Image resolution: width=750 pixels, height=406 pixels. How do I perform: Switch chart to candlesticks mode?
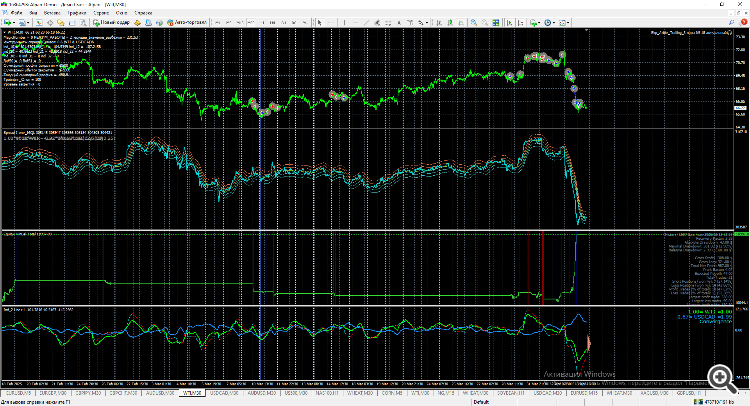click(x=450, y=22)
